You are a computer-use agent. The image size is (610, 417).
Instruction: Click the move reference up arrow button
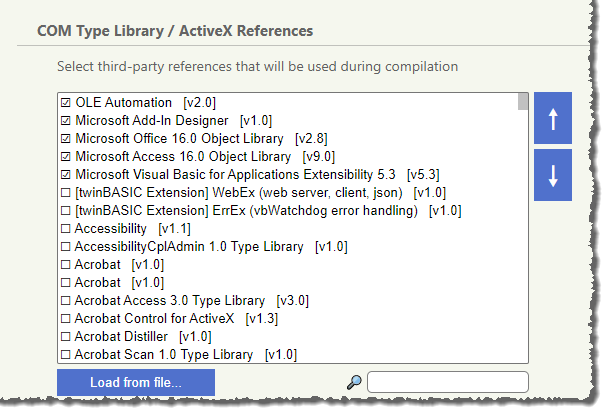tap(553, 118)
